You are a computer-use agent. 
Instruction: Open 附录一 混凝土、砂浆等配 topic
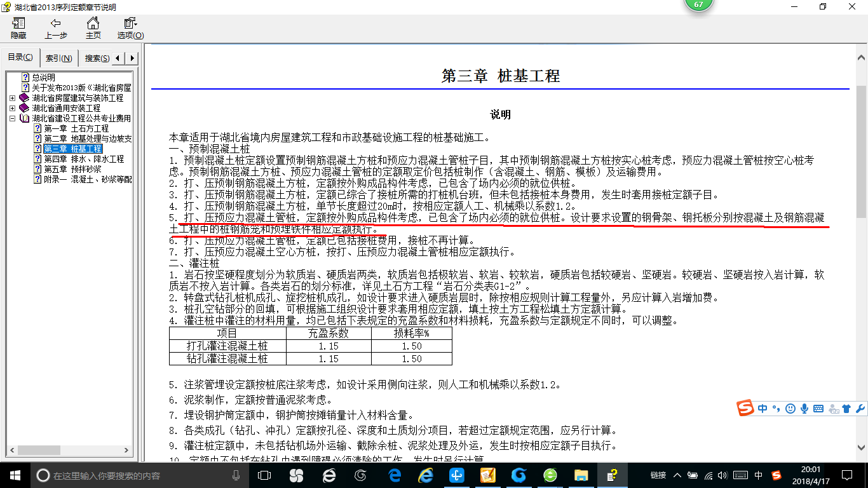(x=87, y=179)
